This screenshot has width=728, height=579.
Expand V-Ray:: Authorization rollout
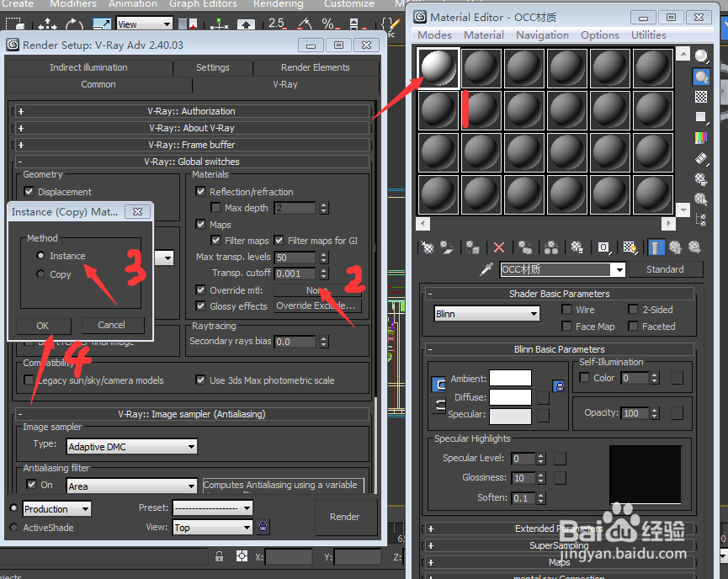pos(192,111)
